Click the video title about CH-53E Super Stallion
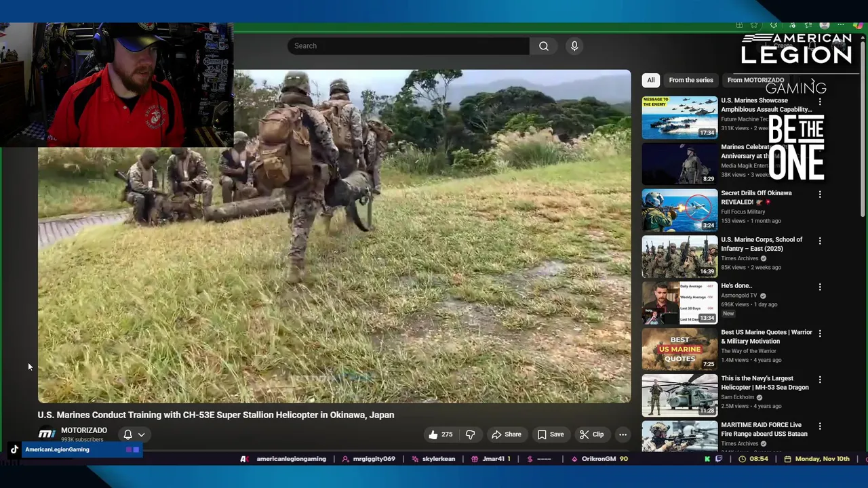 coord(216,415)
